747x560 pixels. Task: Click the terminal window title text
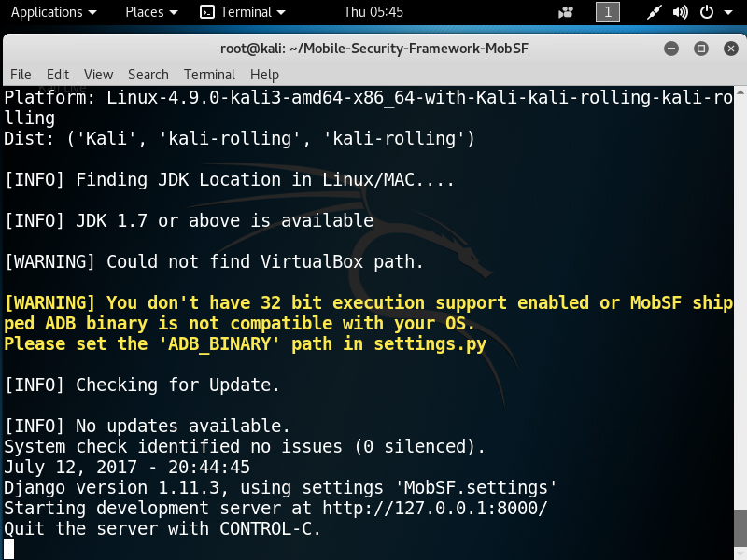374,49
